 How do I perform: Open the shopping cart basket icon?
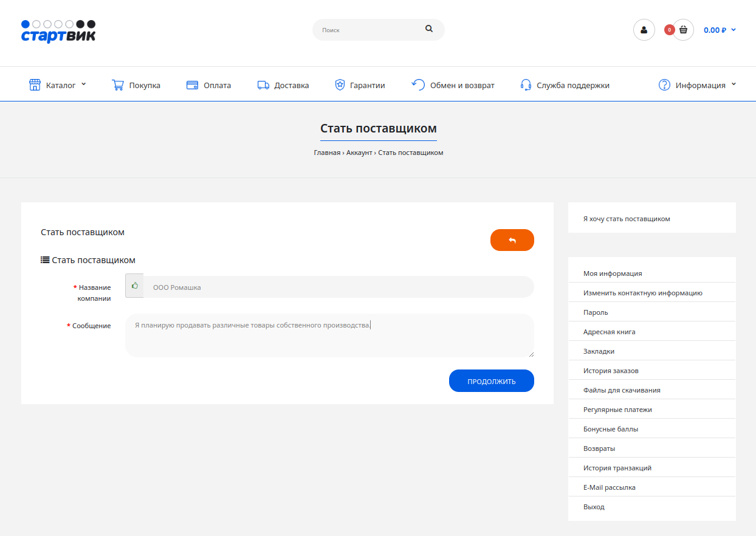(683, 30)
